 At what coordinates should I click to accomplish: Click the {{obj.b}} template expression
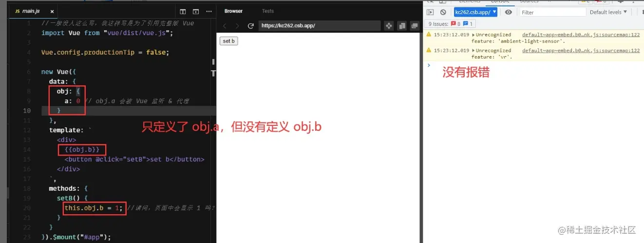coord(82,149)
